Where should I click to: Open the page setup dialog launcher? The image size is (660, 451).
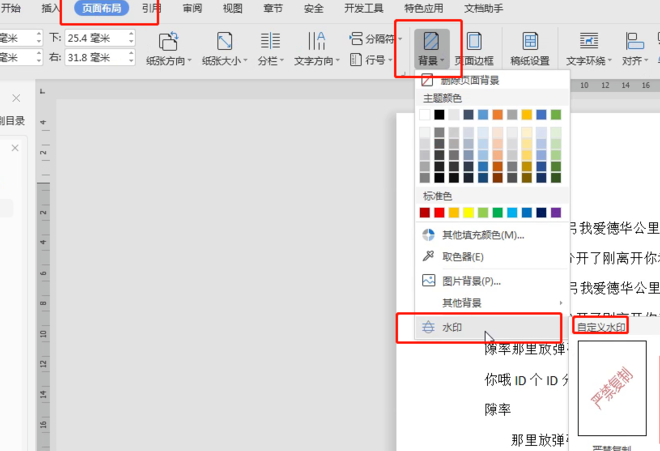(x=403, y=74)
